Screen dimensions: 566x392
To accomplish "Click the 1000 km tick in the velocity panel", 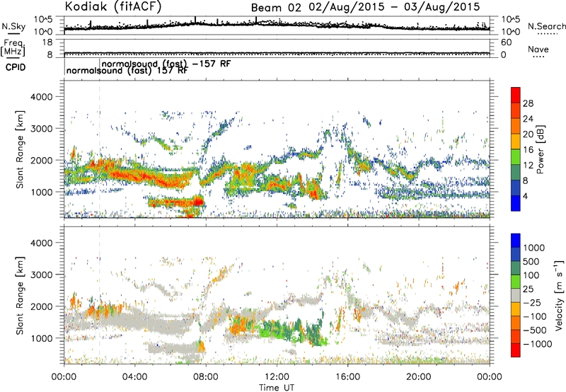I will [41, 339].
